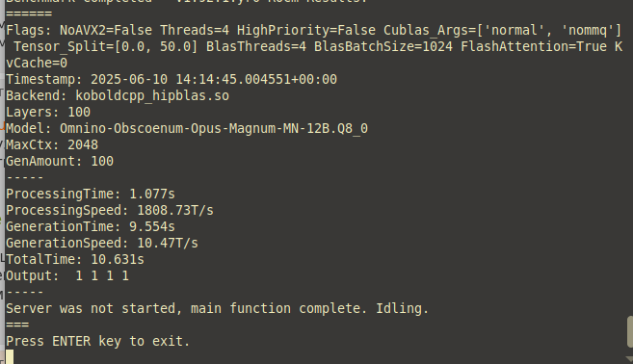Click the ProcessingTime: 1.077s line
The image size is (633, 364).
point(91,195)
